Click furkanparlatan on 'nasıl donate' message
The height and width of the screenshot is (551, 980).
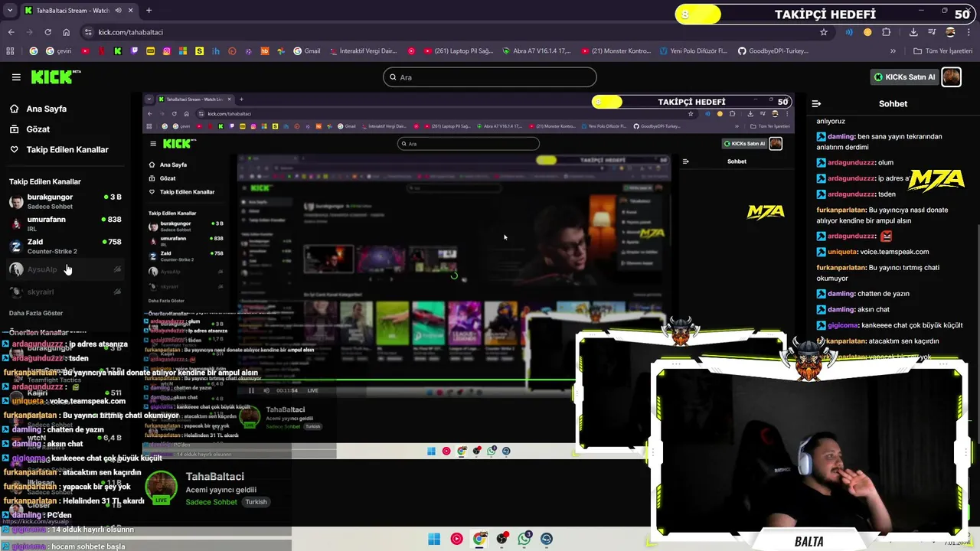click(x=841, y=210)
